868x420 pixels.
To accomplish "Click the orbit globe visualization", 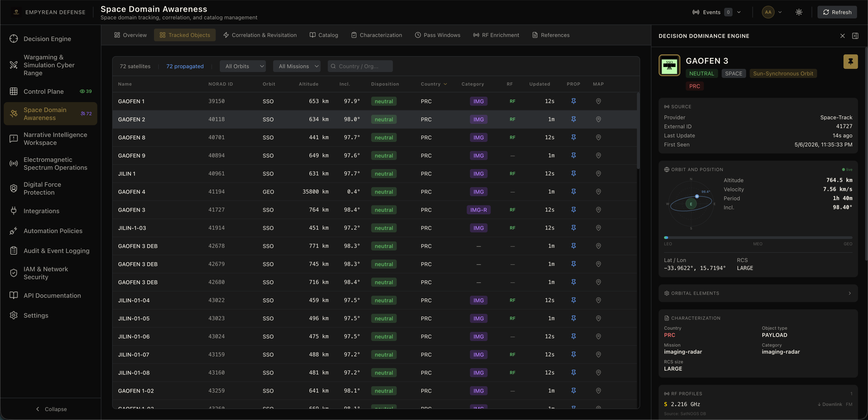I will 691,203.
